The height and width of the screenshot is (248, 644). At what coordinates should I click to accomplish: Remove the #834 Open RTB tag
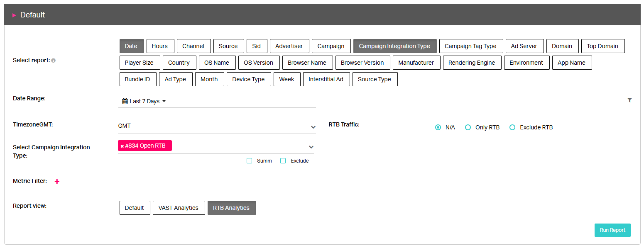click(122, 146)
